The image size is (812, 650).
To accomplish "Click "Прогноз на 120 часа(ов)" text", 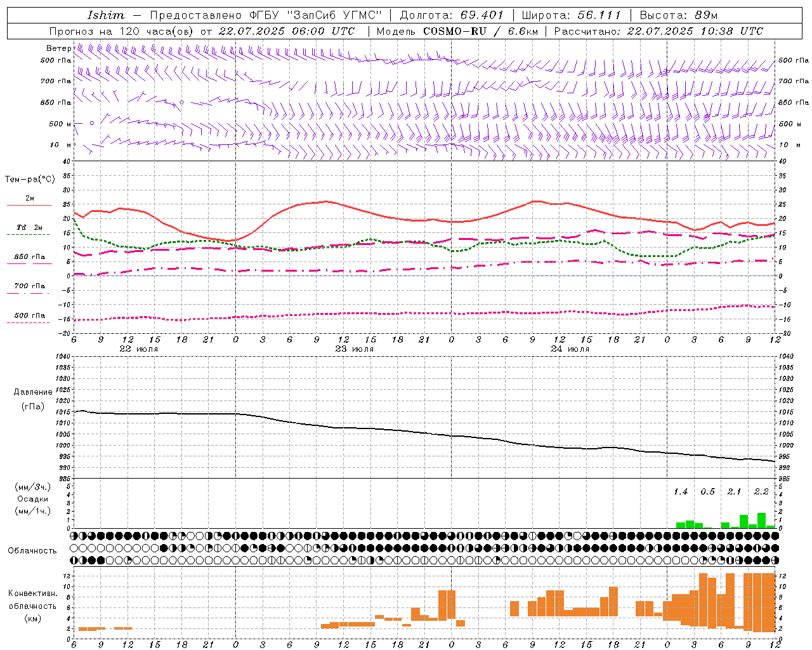I will pyautogui.click(x=122, y=31).
